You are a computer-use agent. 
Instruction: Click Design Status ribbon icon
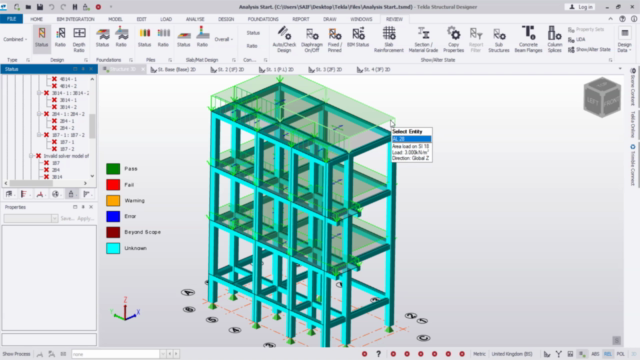(42, 38)
